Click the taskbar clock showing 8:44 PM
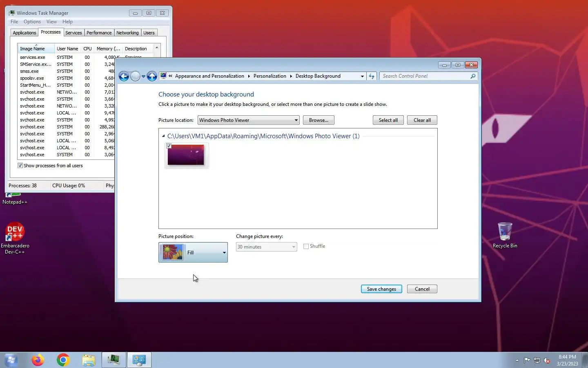This screenshot has width=588, height=368. tap(567, 360)
